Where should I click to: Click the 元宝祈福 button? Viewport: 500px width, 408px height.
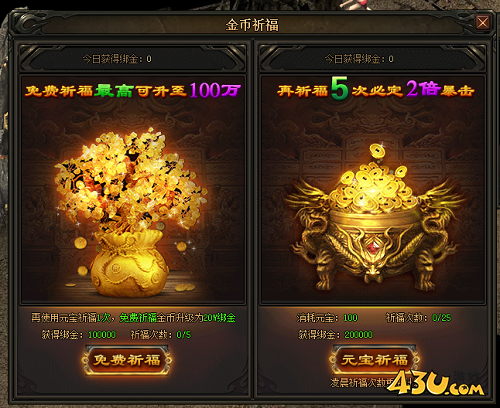(374, 360)
